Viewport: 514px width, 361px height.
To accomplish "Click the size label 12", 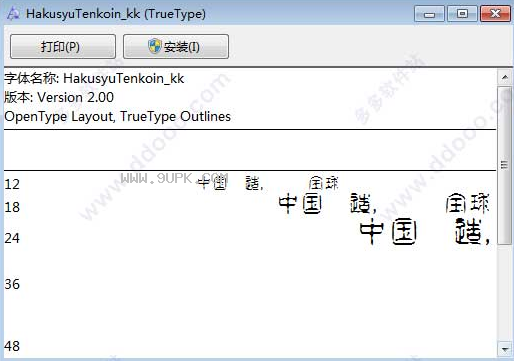I will tap(12, 184).
